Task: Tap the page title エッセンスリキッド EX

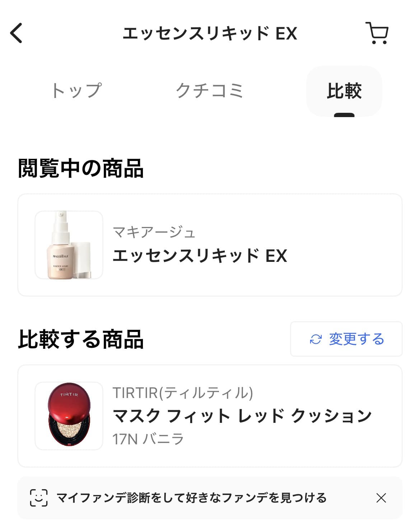Action: [210, 33]
